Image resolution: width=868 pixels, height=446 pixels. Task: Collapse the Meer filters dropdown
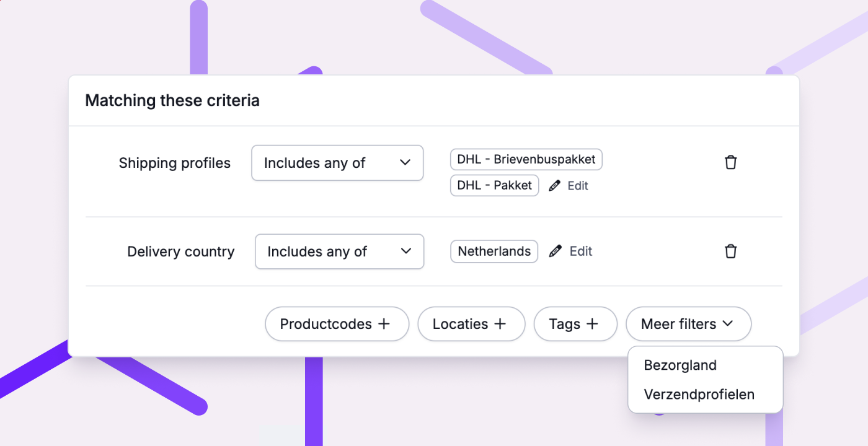(688, 324)
